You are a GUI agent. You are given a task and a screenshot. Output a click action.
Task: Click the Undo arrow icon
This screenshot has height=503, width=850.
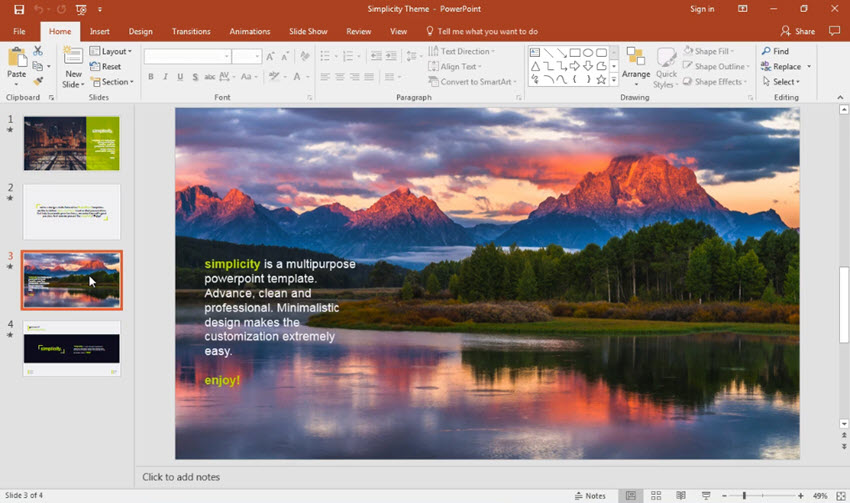coord(38,9)
